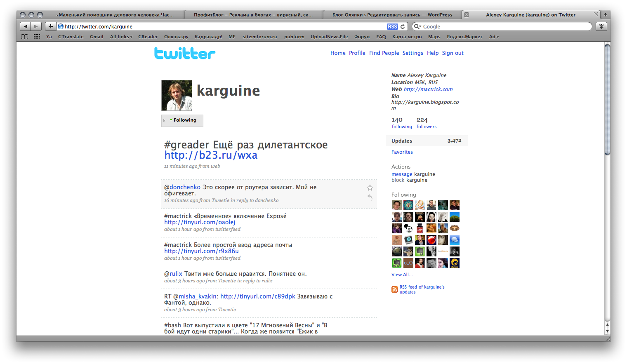
Task: Open the tinyurl.com/r9x86u link
Action: coord(201,251)
